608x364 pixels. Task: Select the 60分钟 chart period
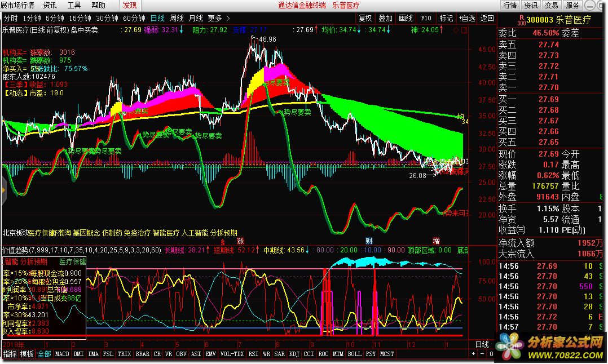click(x=134, y=18)
